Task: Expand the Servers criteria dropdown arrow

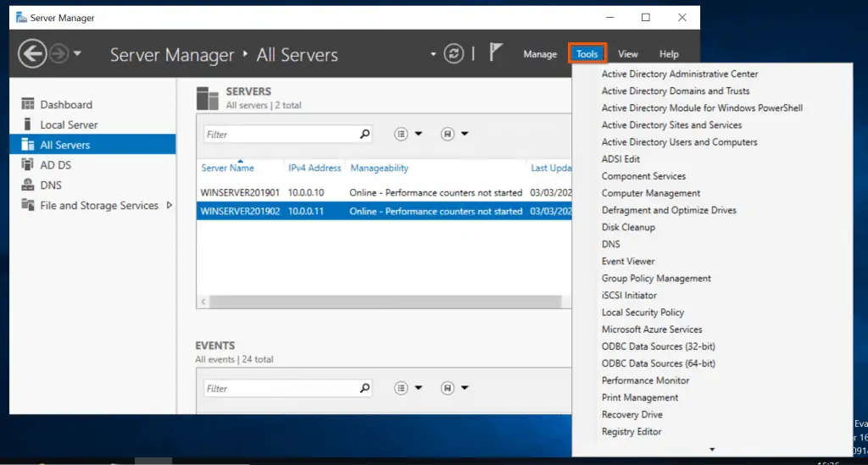Action: click(419, 134)
